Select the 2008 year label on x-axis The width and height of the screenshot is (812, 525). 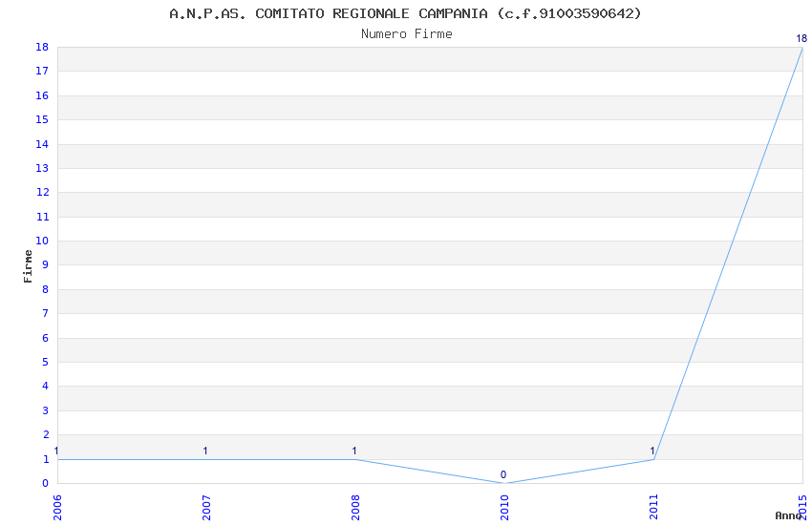355,508
